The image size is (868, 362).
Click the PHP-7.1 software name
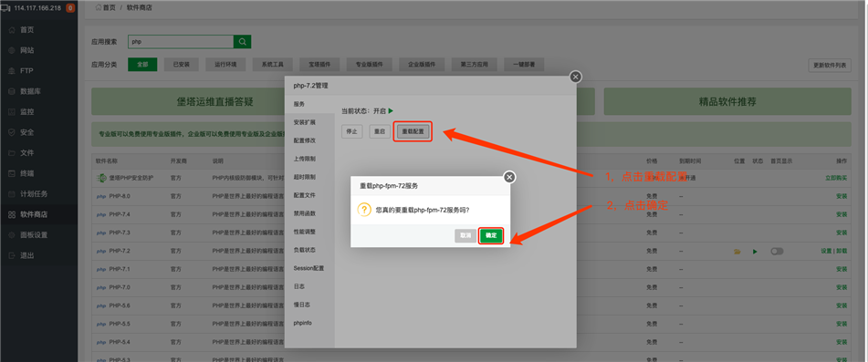coord(120,269)
